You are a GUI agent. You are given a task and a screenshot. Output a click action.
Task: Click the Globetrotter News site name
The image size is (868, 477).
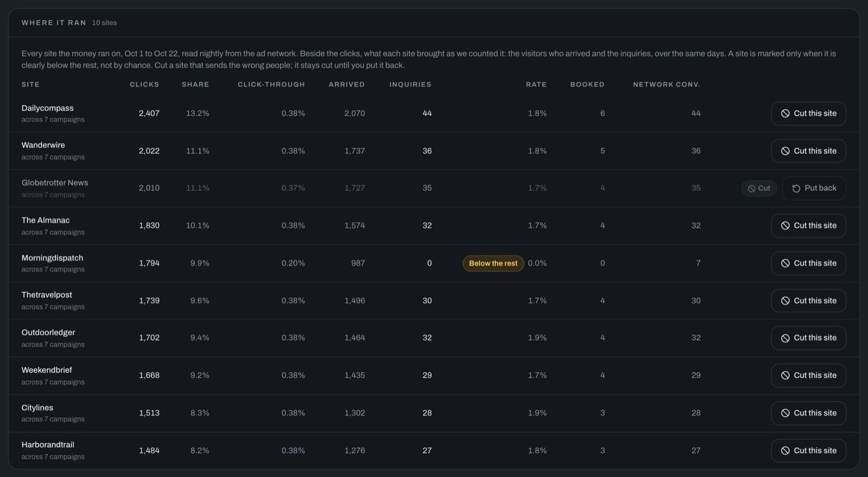pyautogui.click(x=55, y=183)
